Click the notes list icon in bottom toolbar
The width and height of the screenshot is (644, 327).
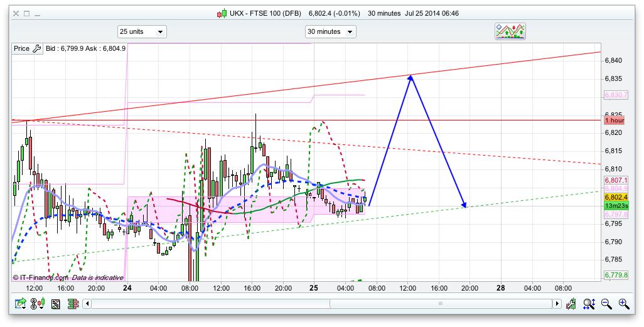tap(56, 304)
